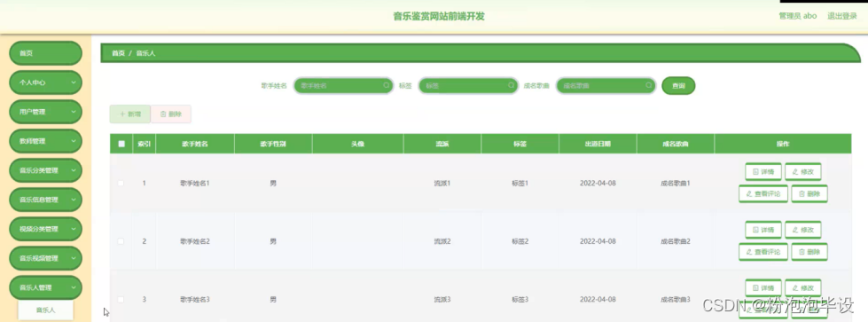Click the 出道日期 column header

pyautogui.click(x=598, y=144)
